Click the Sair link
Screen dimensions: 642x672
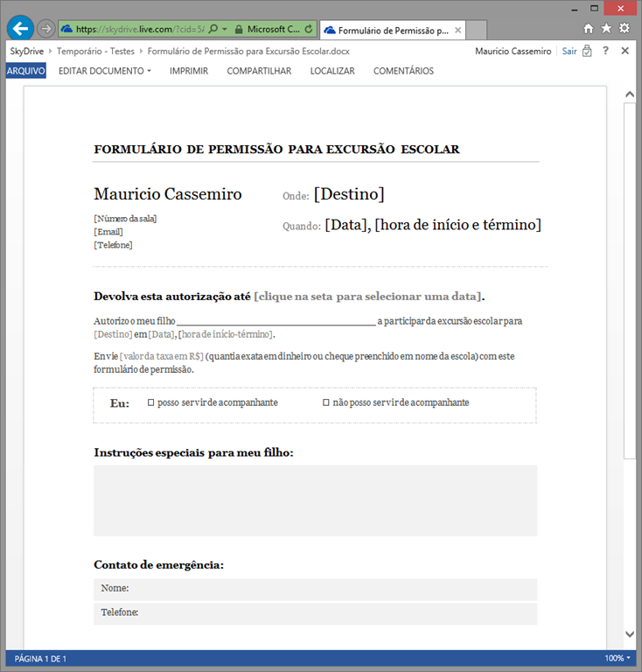(569, 51)
